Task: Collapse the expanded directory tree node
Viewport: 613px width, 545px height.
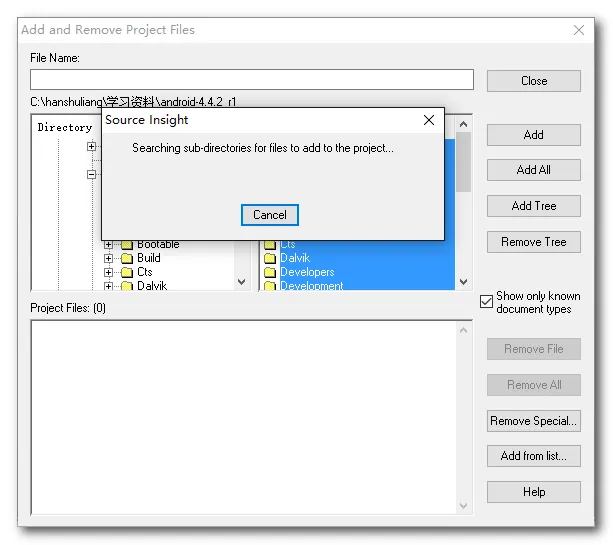Action: coord(91,174)
